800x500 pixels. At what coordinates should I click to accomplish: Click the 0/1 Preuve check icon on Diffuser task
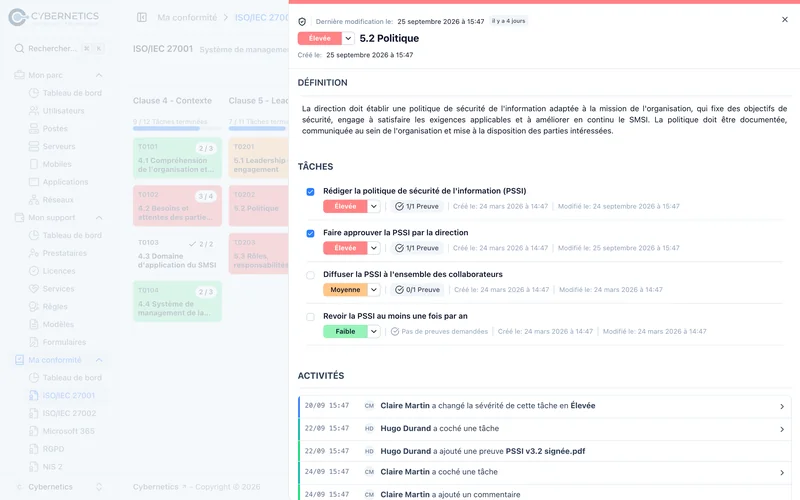click(399, 290)
